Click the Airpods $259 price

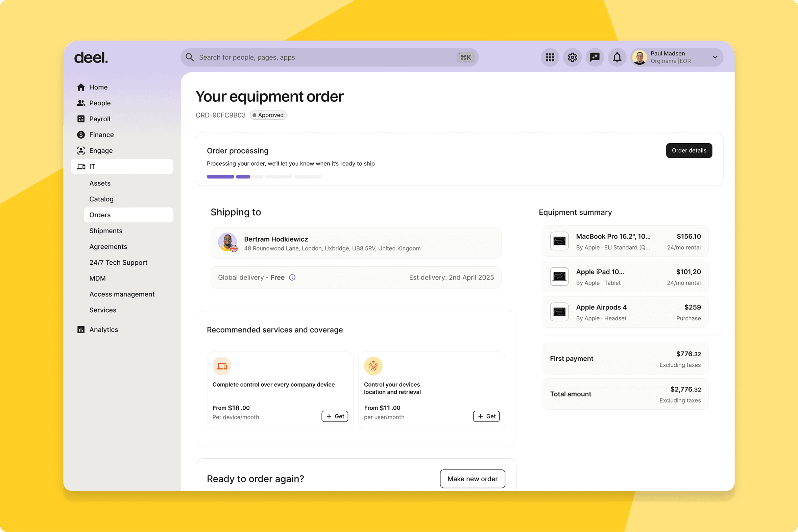[x=693, y=307]
